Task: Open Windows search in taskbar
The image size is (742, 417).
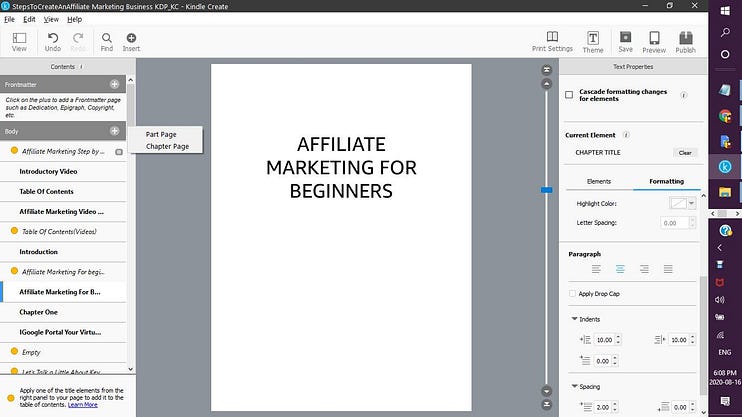Action: pos(725,32)
